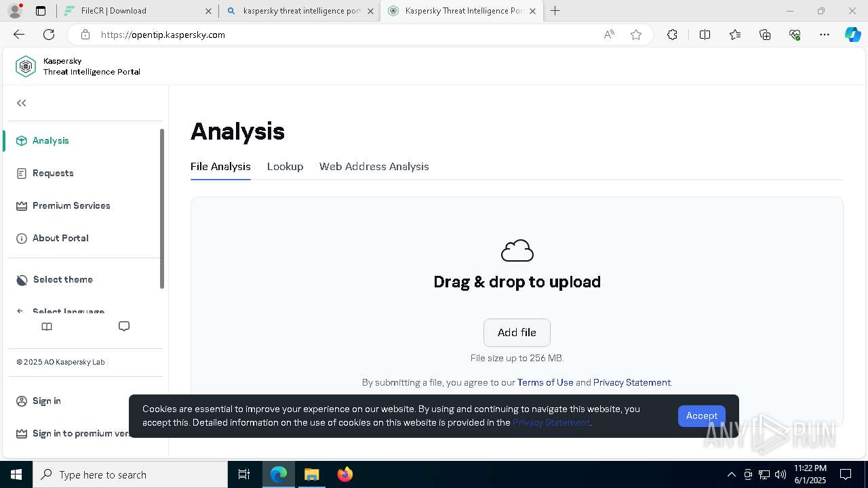The height and width of the screenshot is (488, 868).
Task: Switch to Web Address Analysis tab
Action: (x=374, y=166)
